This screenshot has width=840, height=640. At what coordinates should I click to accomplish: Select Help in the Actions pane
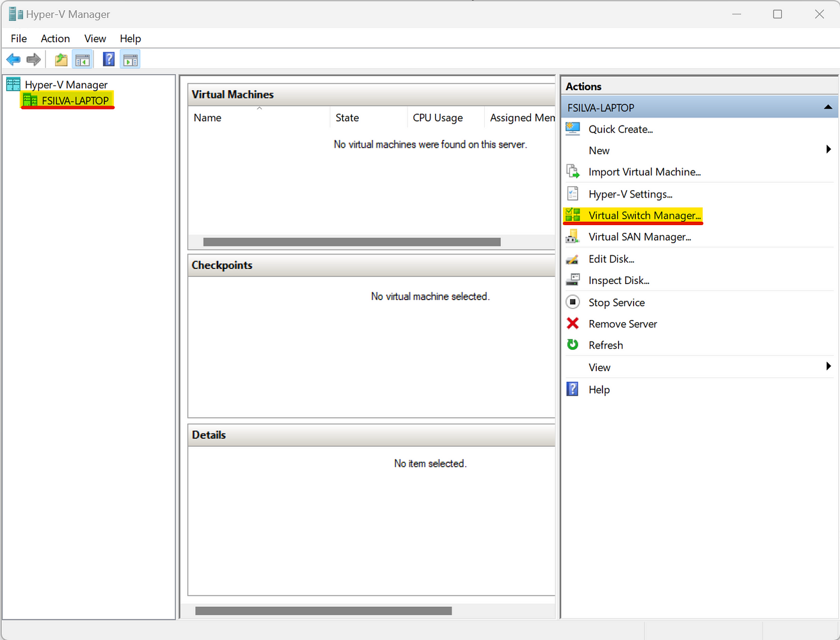click(x=599, y=390)
